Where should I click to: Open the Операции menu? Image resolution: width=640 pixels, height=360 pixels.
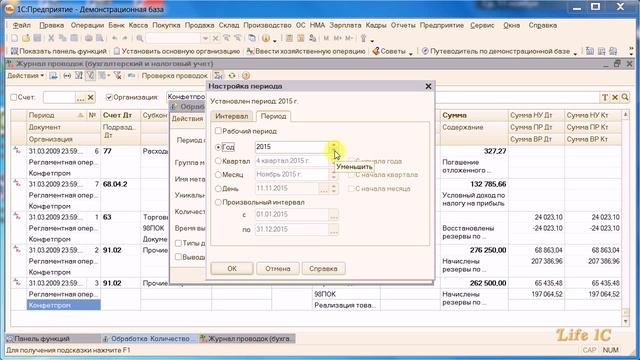(87, 25)
